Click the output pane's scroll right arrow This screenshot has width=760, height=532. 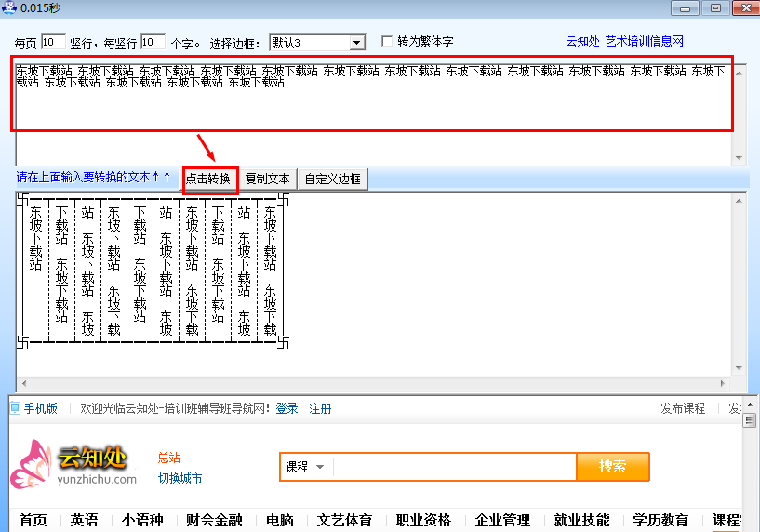[x=723, y=384]
